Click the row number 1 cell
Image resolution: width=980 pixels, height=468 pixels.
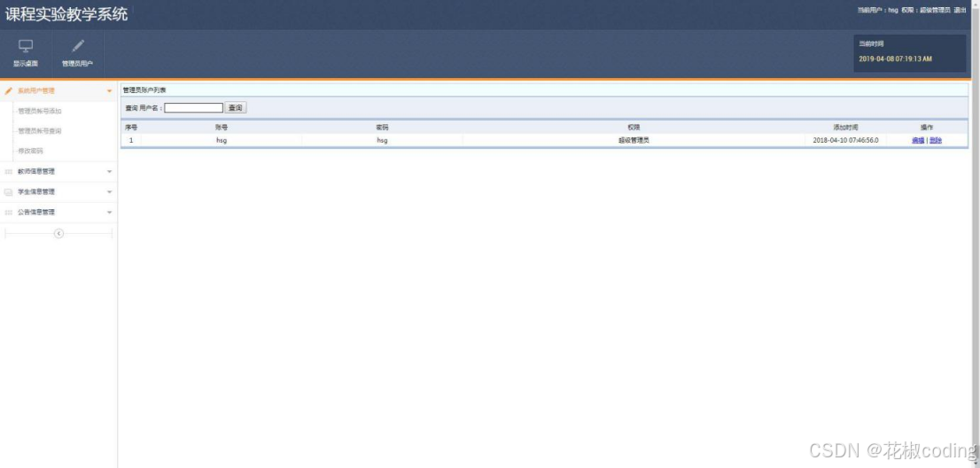(131, 141)
